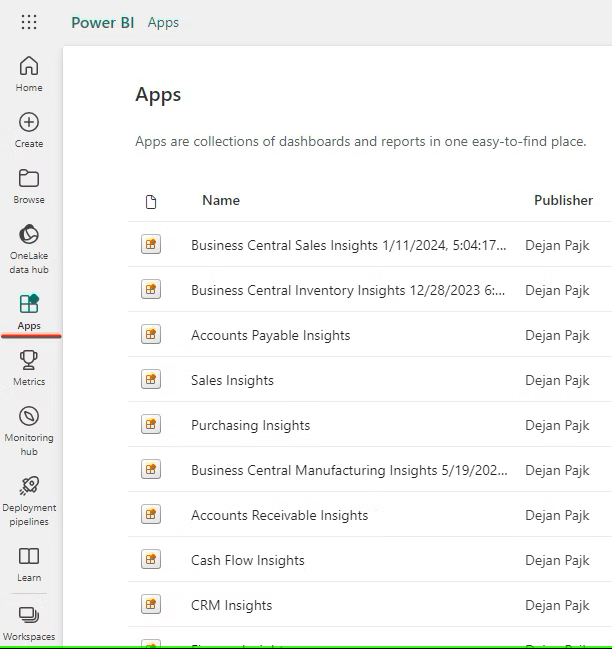The height and width of the screenshot is (649, 612).
Task: Click the Power BI title link
Action: (x=103, y=22)
